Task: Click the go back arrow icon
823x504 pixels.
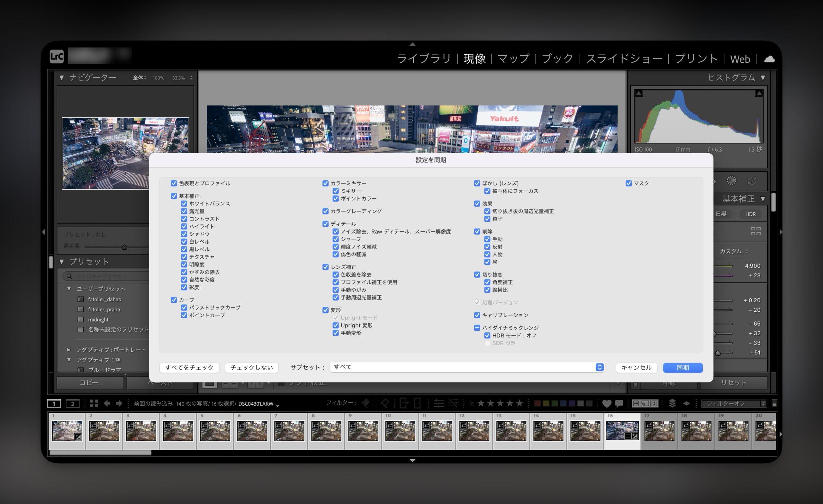Action: point(107,403)
